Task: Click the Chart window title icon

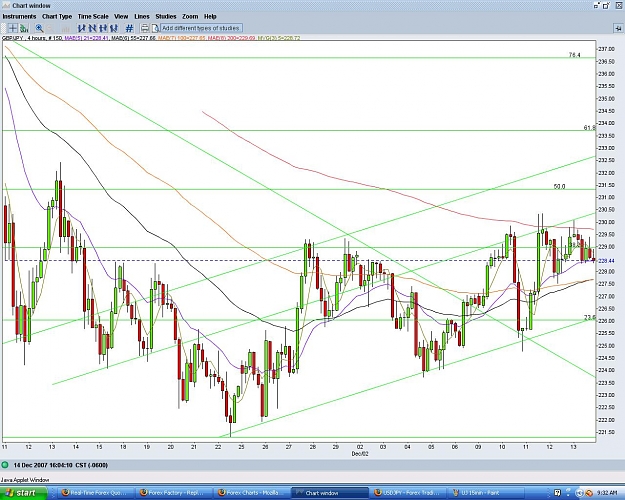Action: pos(6,6)
